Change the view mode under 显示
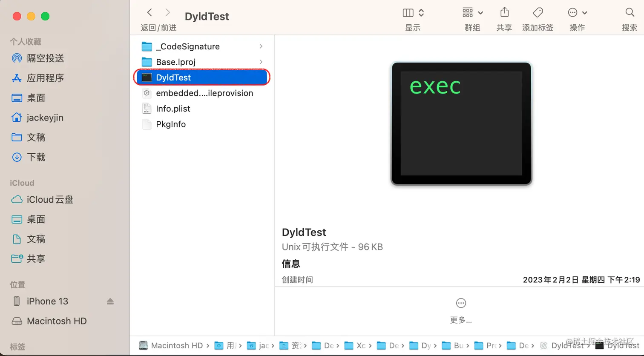 (x=413, y=13)
